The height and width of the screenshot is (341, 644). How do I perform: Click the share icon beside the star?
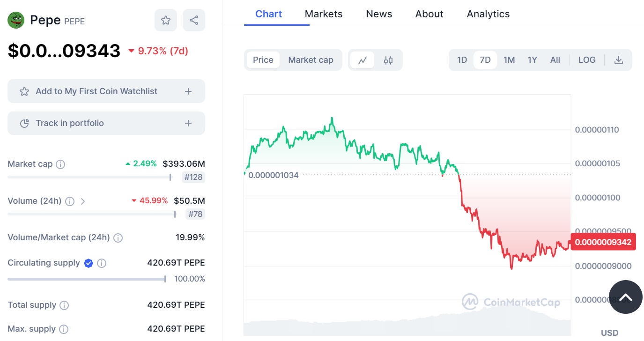[x=194, y=20]
